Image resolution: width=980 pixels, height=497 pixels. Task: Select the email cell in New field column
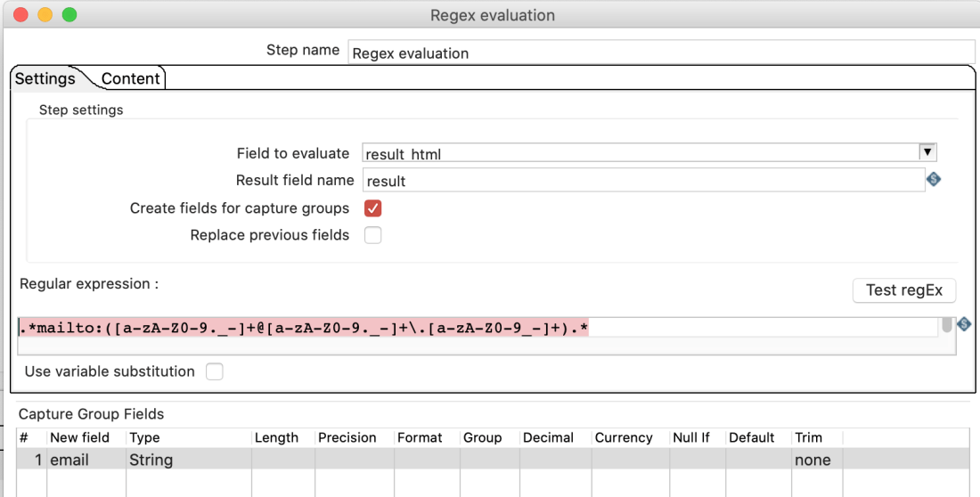click(86, 460)
